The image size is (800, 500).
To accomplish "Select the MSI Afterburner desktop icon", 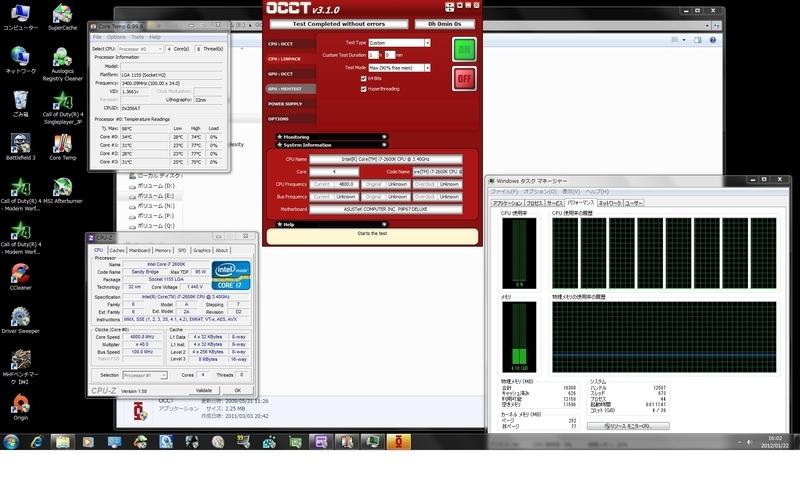I will click(x=62, y=190).
